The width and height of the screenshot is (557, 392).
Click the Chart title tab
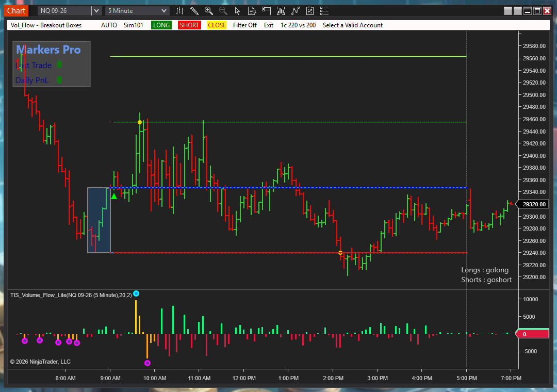pos(16,11)
